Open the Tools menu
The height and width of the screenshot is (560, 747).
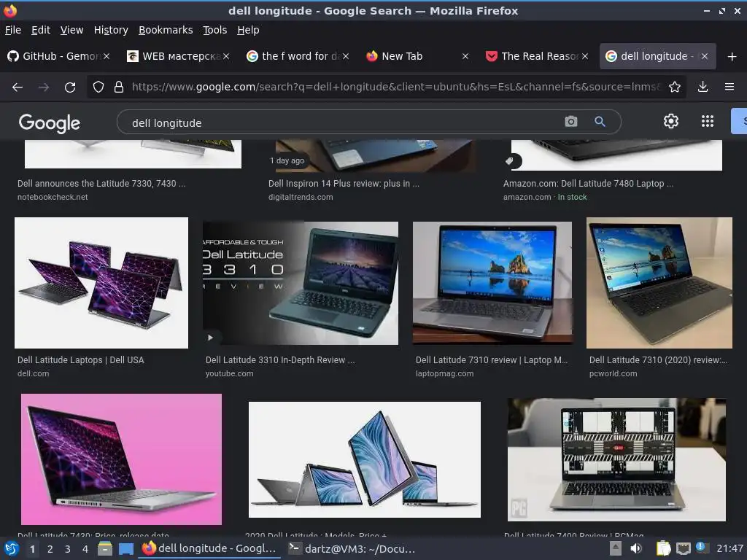click(x=215, y=30)
